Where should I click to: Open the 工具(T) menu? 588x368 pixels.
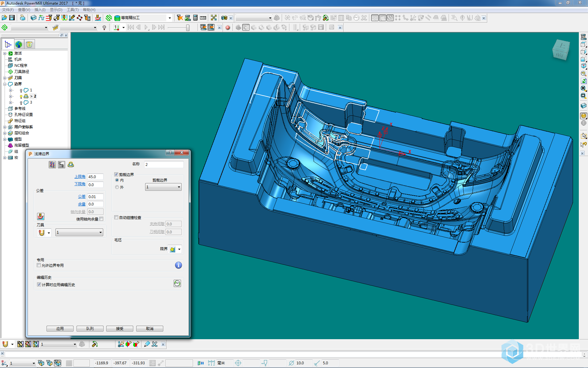click(x=73, y=10)
